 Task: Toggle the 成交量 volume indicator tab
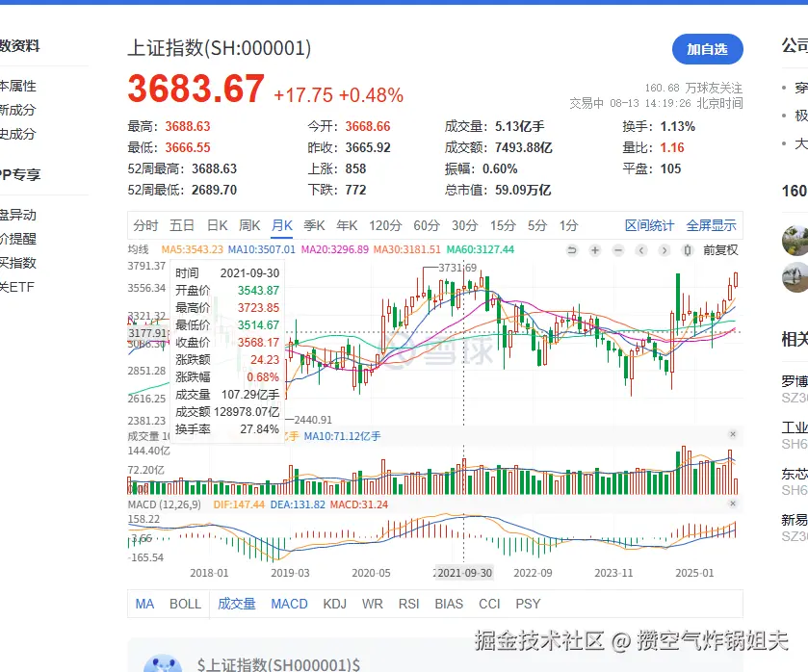[236, 604]
